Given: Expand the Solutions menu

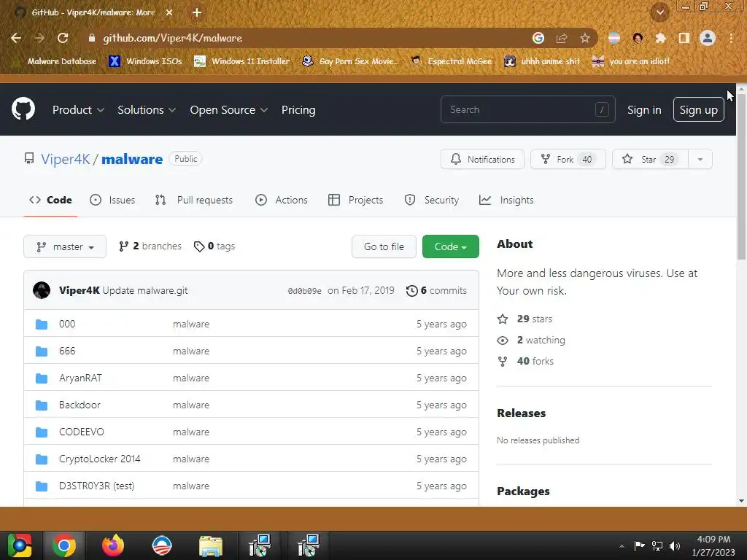Looking at the screenshot, I should (147, 109).
